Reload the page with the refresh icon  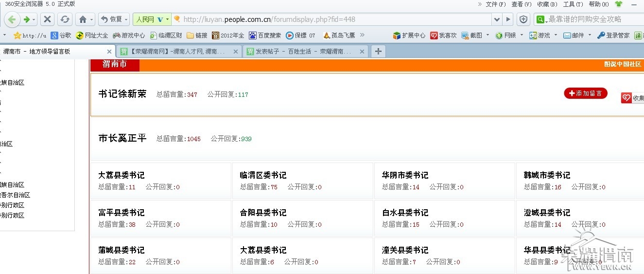click(65, 19)
